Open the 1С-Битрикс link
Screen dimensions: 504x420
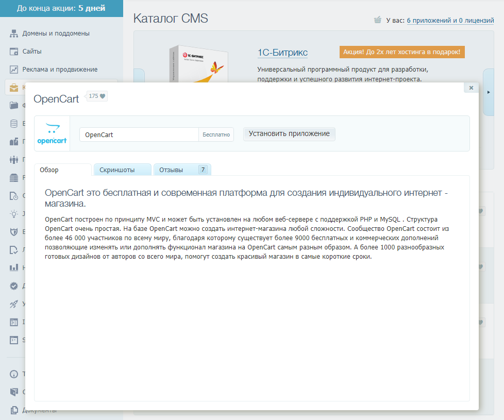[282, 53]
